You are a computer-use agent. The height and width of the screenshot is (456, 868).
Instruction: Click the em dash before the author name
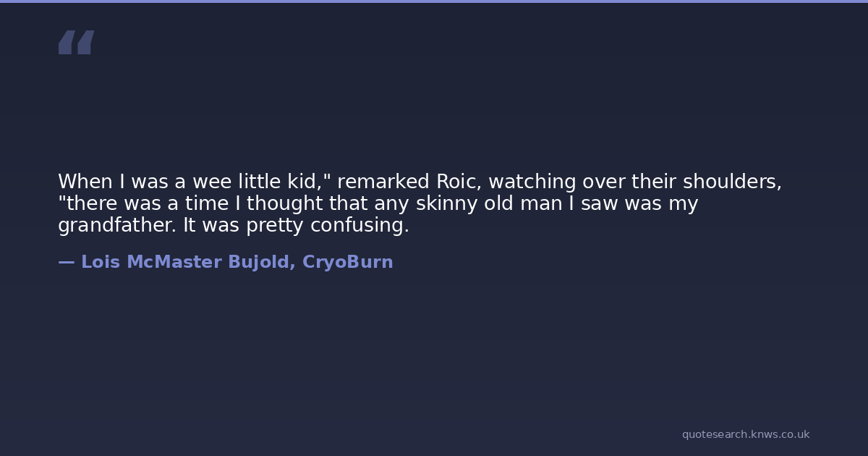point(66,263)
